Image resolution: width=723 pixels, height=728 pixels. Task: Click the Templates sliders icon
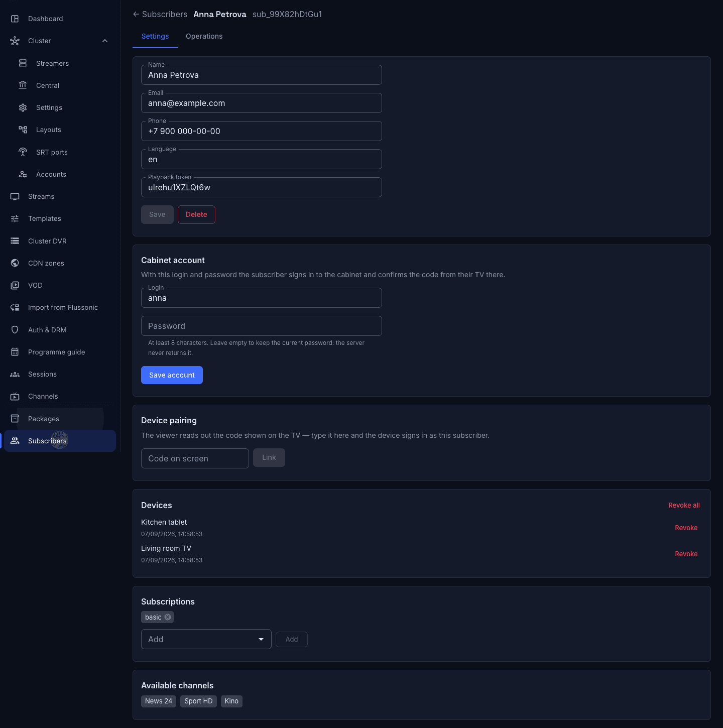tap(15, 218)
